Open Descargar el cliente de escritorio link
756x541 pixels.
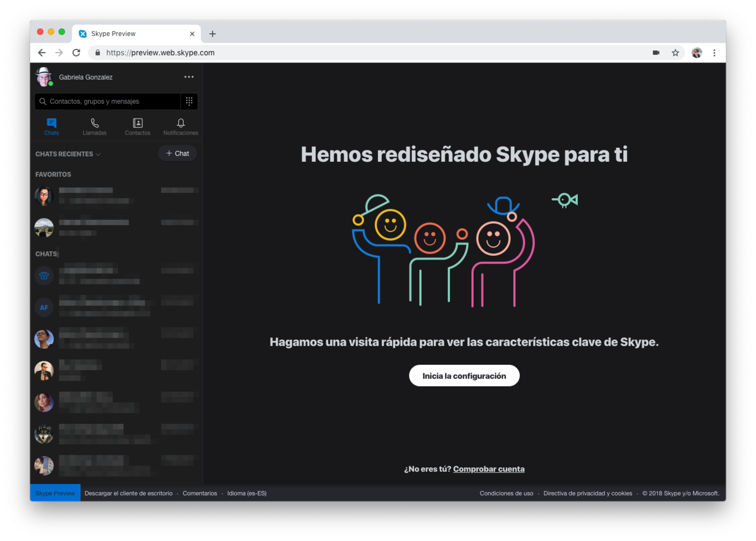click(128, 493)
